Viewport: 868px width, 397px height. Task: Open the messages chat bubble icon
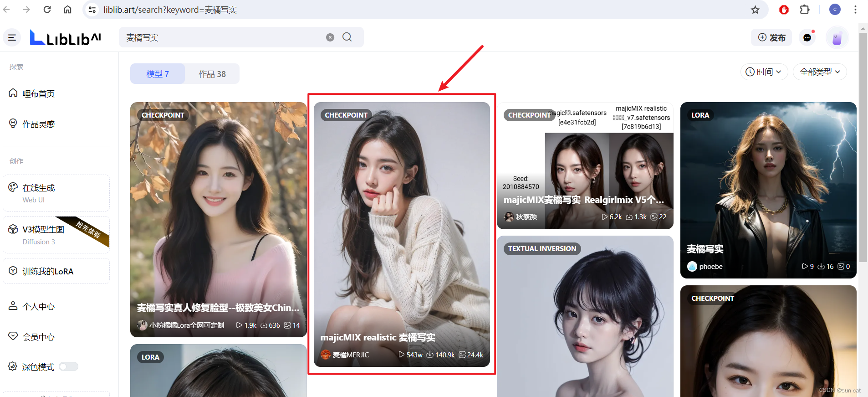(x=807, y=37)
